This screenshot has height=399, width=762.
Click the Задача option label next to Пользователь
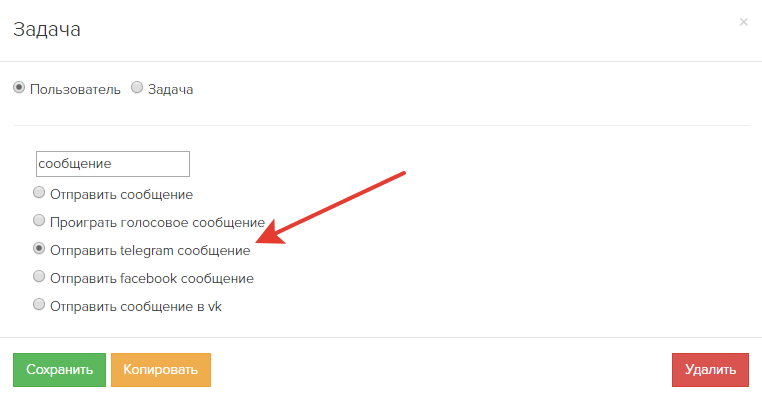[170, 90]
